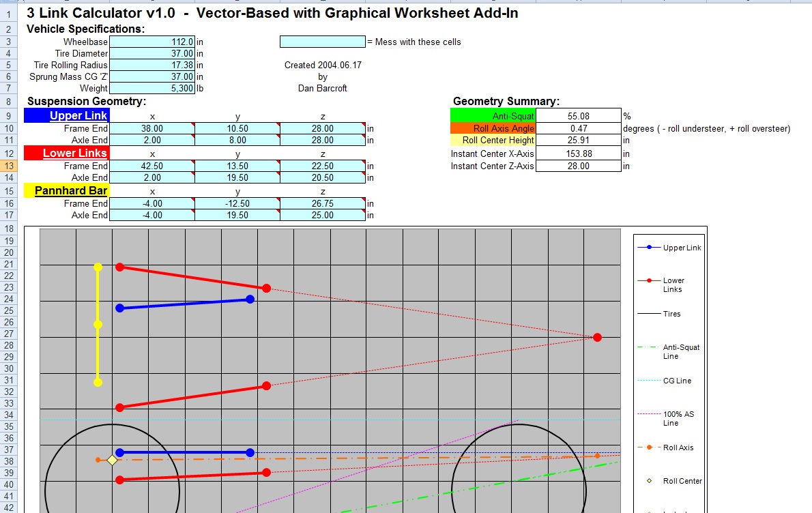Select the Instant Center X-Axis value 153.88

tap(578, 153)
